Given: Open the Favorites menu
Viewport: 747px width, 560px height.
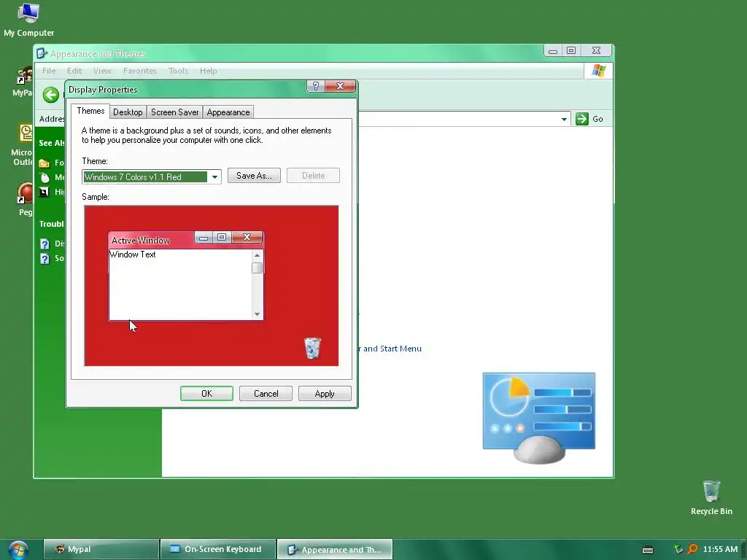Looking at the screenshot, I should tap(139, 71).
